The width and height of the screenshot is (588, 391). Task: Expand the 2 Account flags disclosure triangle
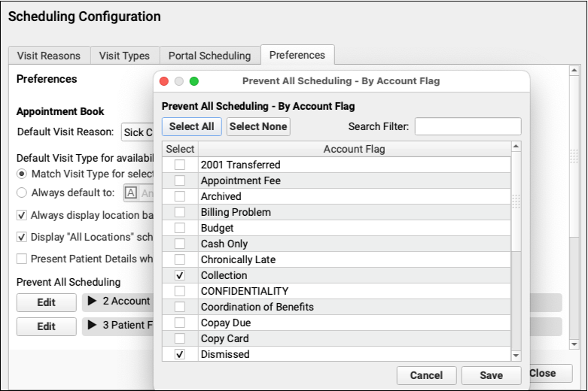click(93, 302)
